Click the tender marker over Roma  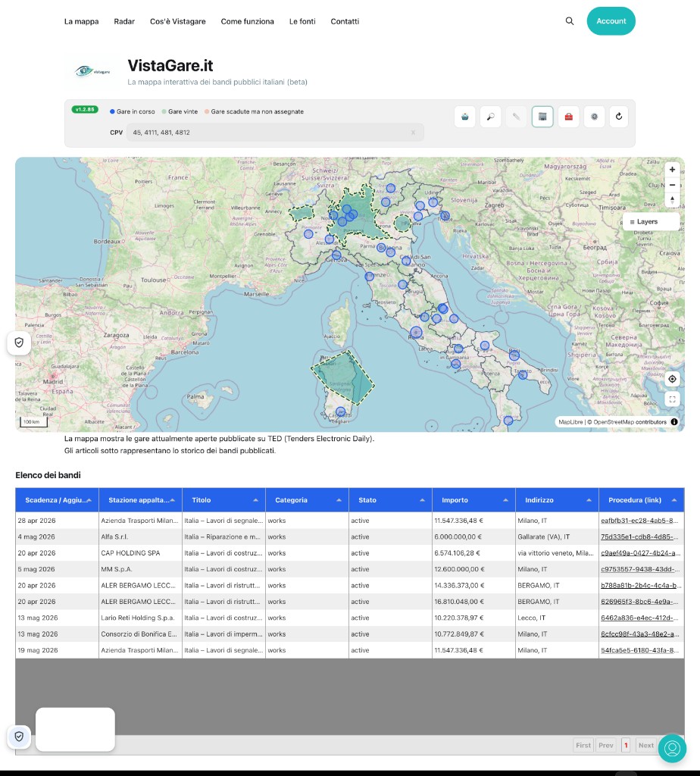[416, 333]
